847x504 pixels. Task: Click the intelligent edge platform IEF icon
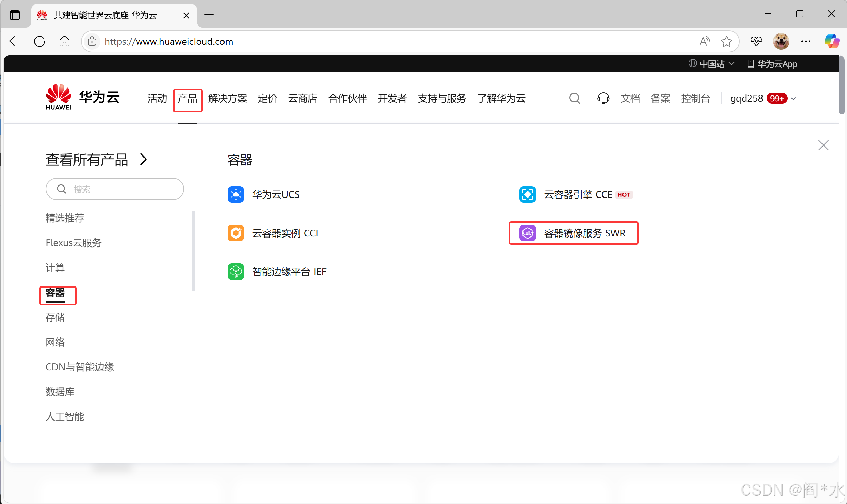tap(236, 272)
